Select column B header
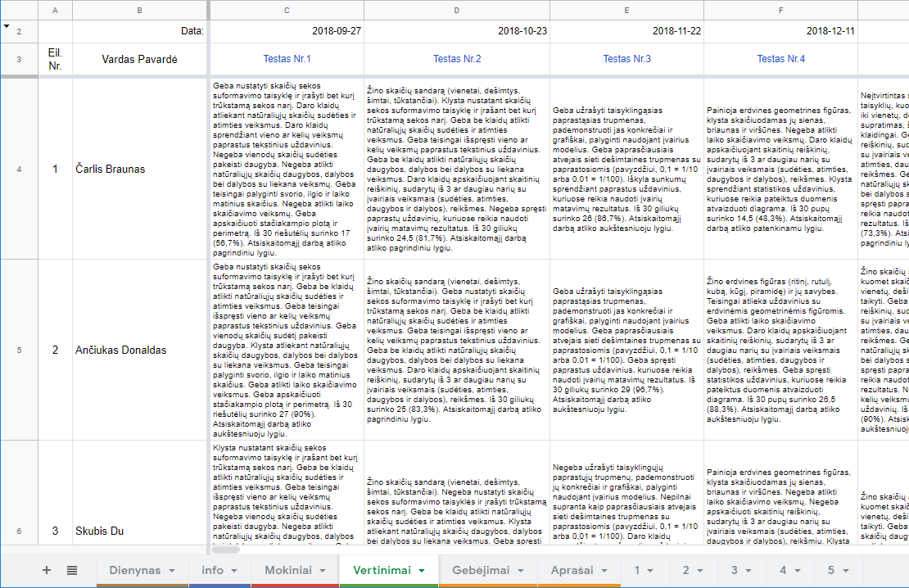Viewport: 909px width, 588px height. coord(140,11)
